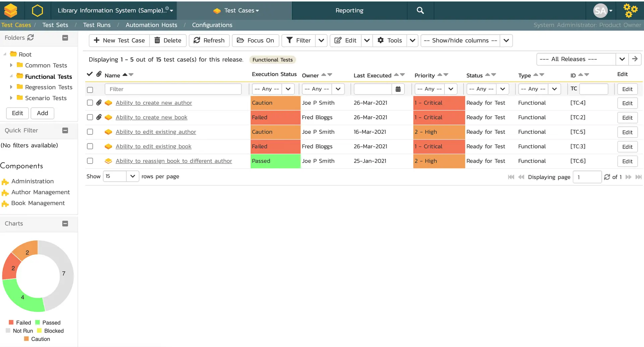Click the go arrow beside All Releases
Screen dimensions: 644x347
click(635, 59)
